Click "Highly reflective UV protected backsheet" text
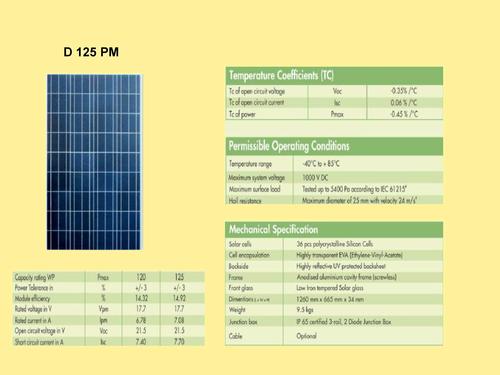 [x=341, y=266]
